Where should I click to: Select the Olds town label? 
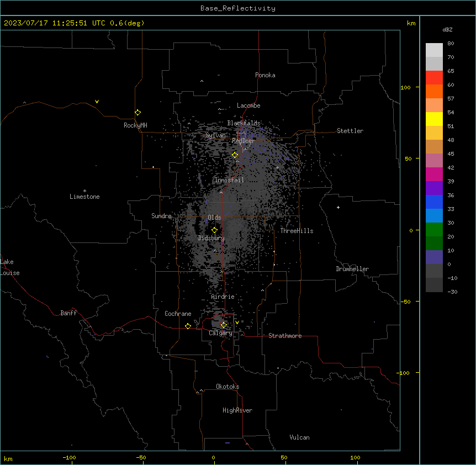pyautogui.click(x=214, y=218)
